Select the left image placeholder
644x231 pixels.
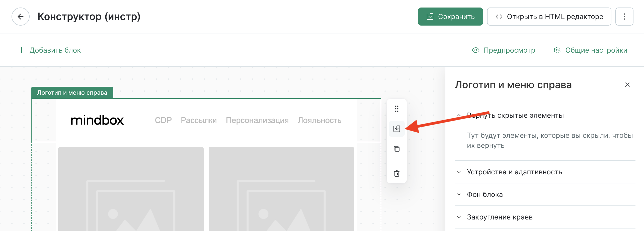point(131,189)
